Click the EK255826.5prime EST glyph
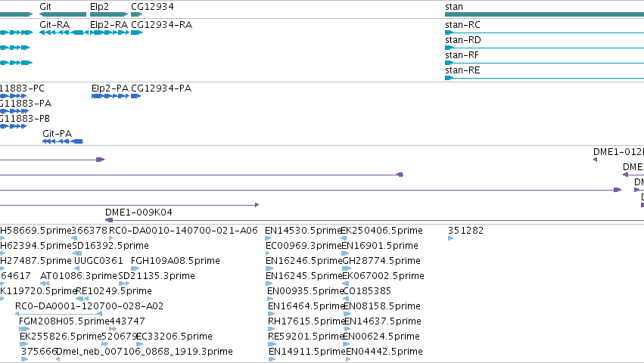 (23, 344)
